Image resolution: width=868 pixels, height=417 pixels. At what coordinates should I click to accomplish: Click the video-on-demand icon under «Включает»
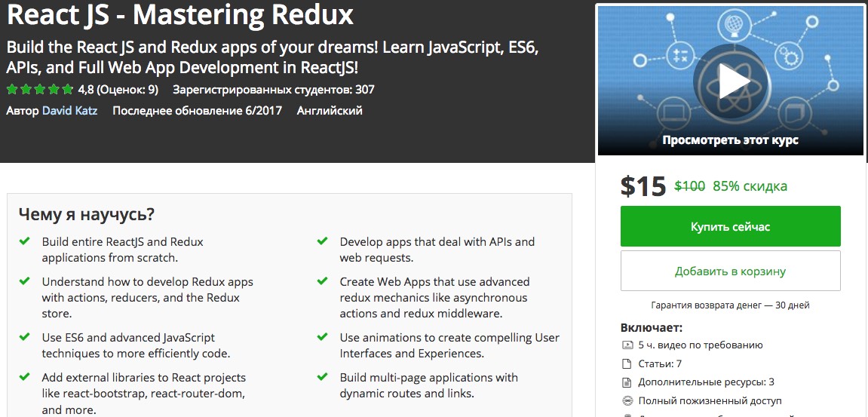pos(627,345)
